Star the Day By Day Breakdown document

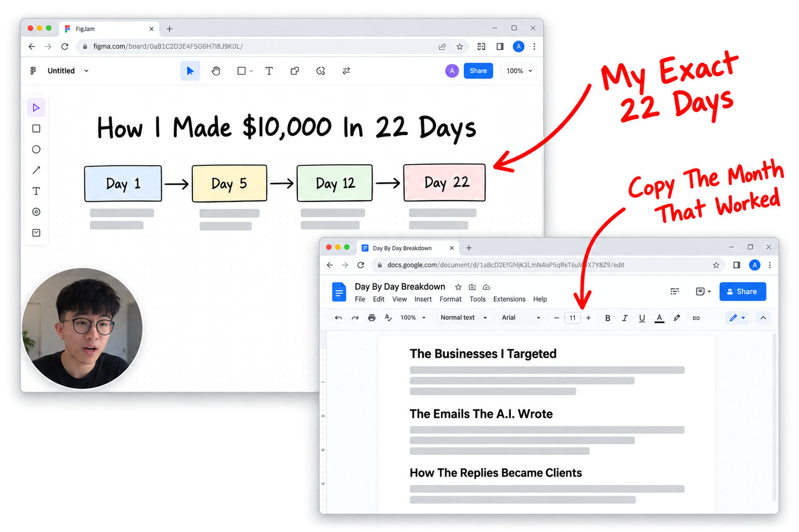tap(458, 287)
